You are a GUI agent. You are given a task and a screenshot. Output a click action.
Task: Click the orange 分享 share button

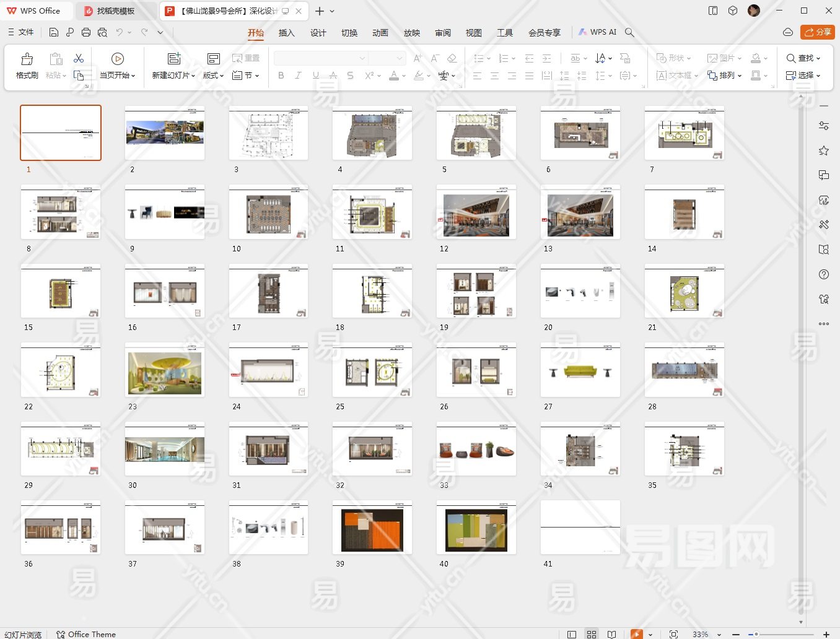(817, 32)
